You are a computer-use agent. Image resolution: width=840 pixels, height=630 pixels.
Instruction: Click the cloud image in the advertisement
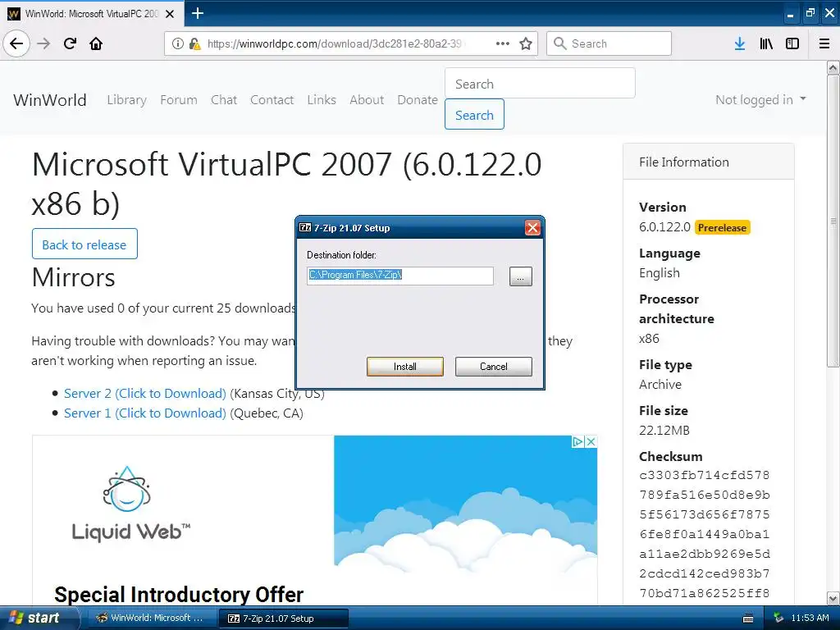[465, 503]
